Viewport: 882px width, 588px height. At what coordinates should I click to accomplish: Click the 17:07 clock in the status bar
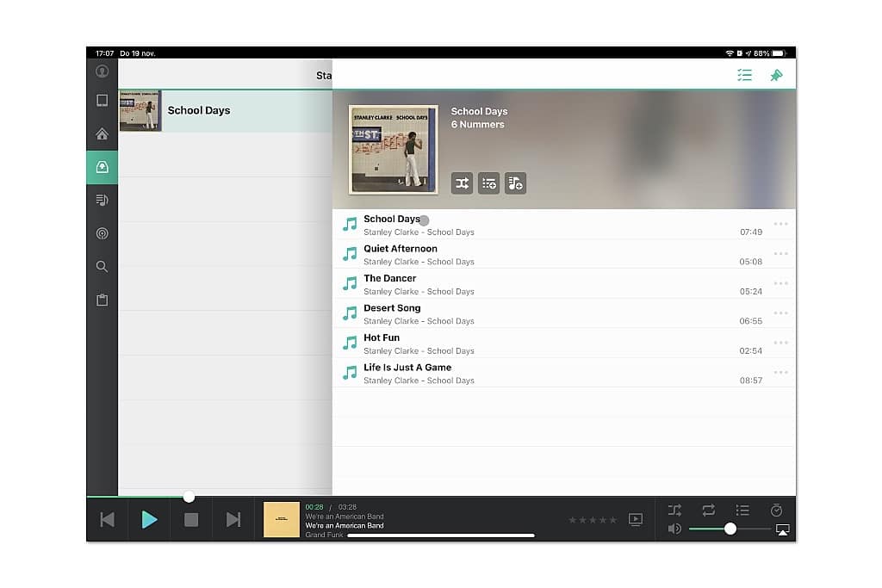click(x=104, y=53)
